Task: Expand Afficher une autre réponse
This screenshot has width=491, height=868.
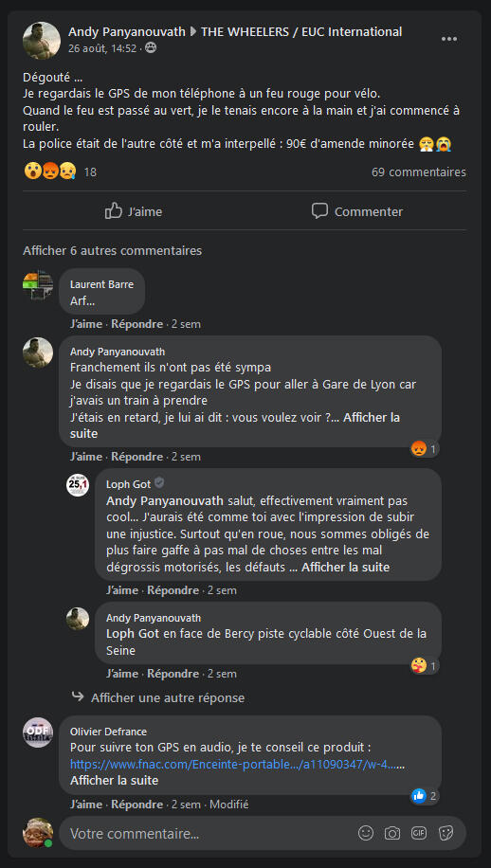Action: 168,697
